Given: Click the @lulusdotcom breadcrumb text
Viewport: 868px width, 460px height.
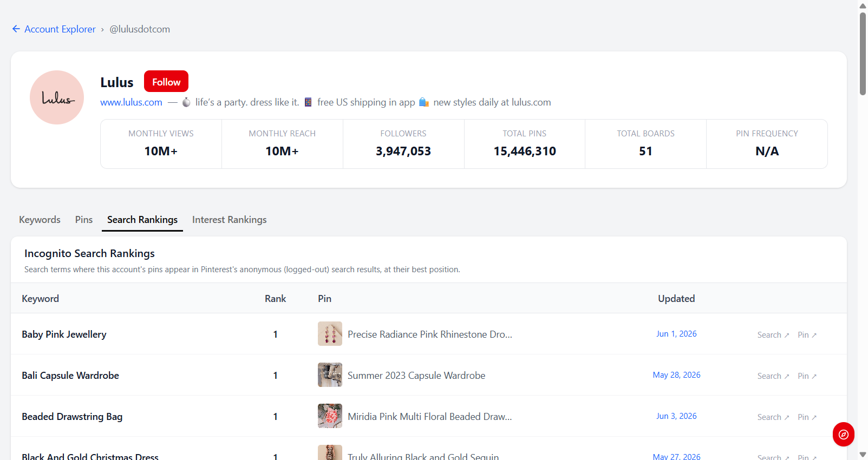Looking at the screenshot, I should click(140, 29).
